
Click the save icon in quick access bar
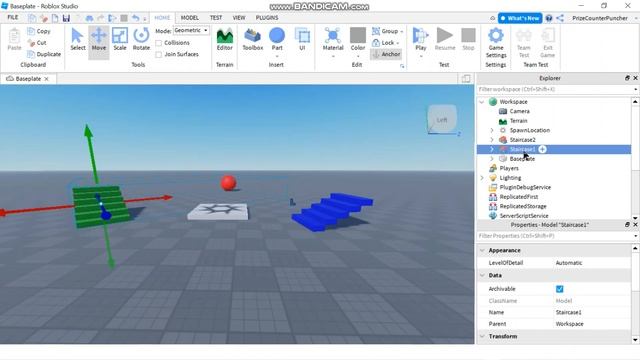(x=66, y=18)
